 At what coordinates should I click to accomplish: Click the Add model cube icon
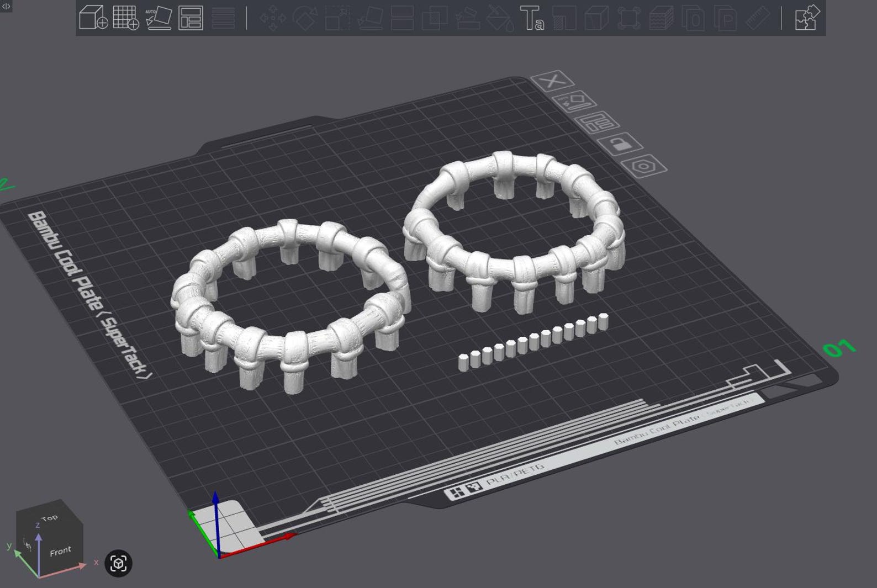93,18
